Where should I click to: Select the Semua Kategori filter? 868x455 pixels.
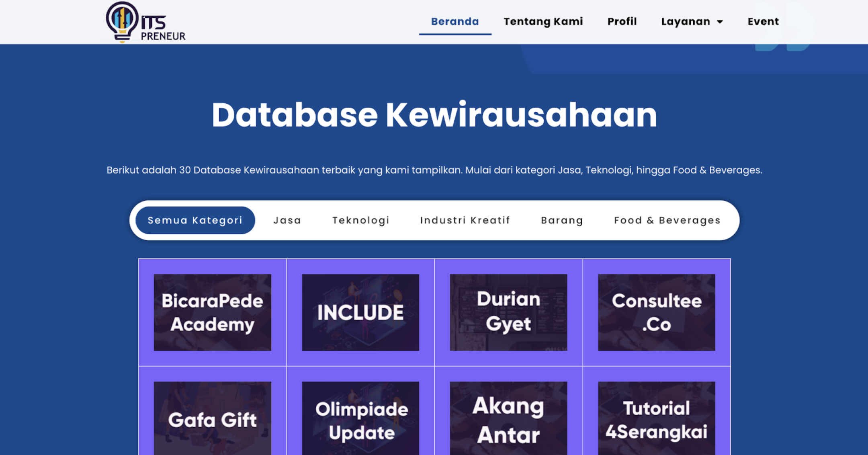pyautogui.click(x=195, y=220)
